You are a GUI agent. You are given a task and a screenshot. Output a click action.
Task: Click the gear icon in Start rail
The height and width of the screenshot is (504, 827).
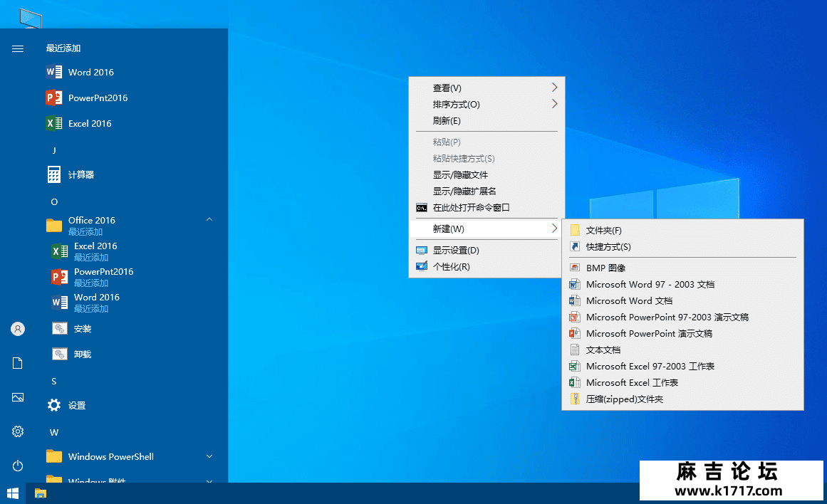(x=17, y=432)
